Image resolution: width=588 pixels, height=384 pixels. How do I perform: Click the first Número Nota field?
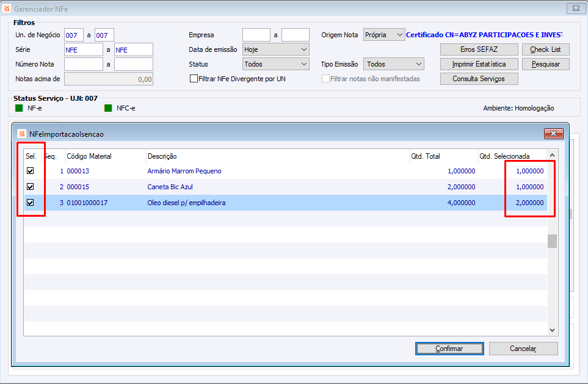pos(83,64)
